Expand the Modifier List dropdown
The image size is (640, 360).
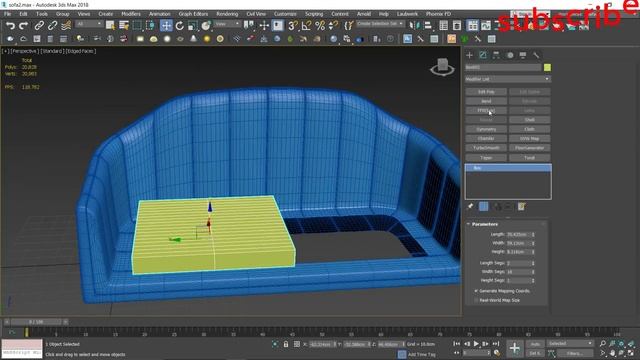click(x=508, y=79)
